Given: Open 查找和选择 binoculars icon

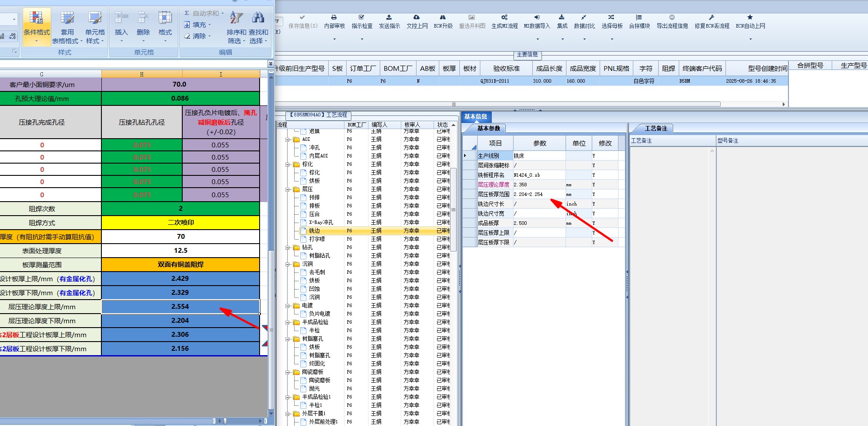Looking at the screenshot, I should click(258, 17).
